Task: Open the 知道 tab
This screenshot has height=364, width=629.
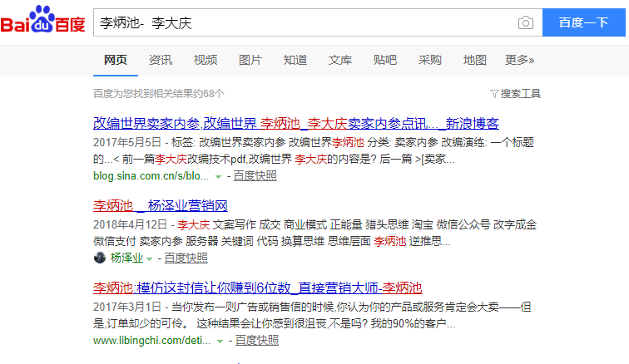Action: pyautogui.click(x=295, y=60)
